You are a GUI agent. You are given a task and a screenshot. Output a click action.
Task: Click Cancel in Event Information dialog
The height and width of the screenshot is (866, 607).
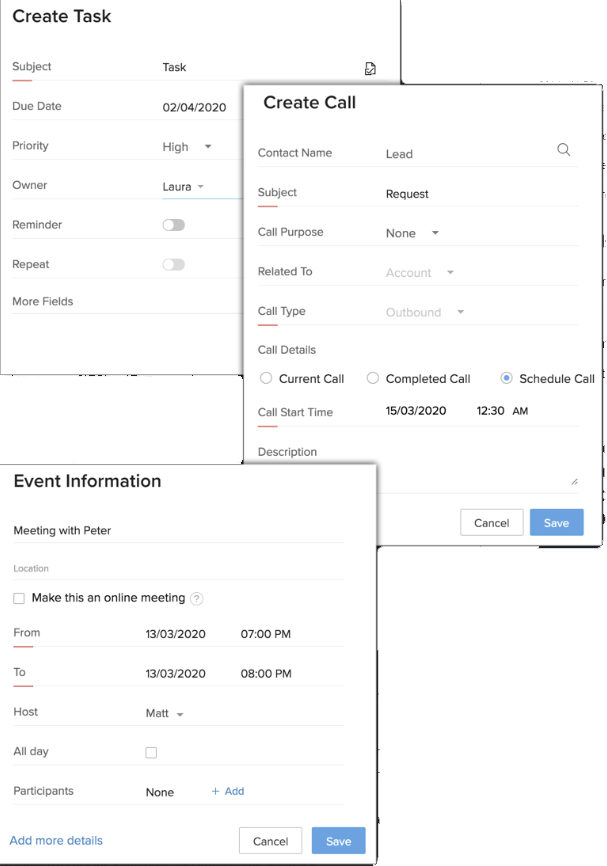point(270,841)
